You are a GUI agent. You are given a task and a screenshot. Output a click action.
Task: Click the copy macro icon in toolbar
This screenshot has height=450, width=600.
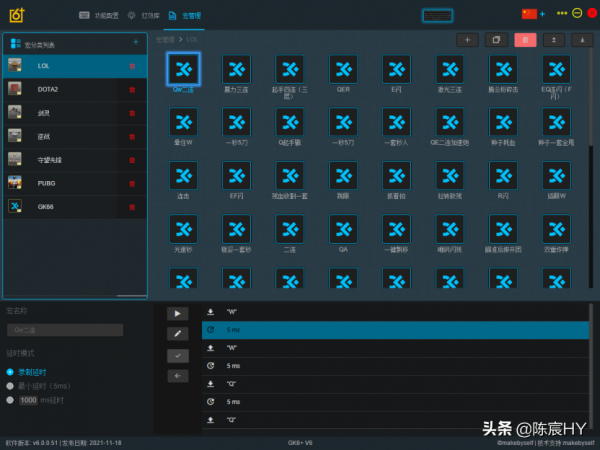tap(495, 40)
